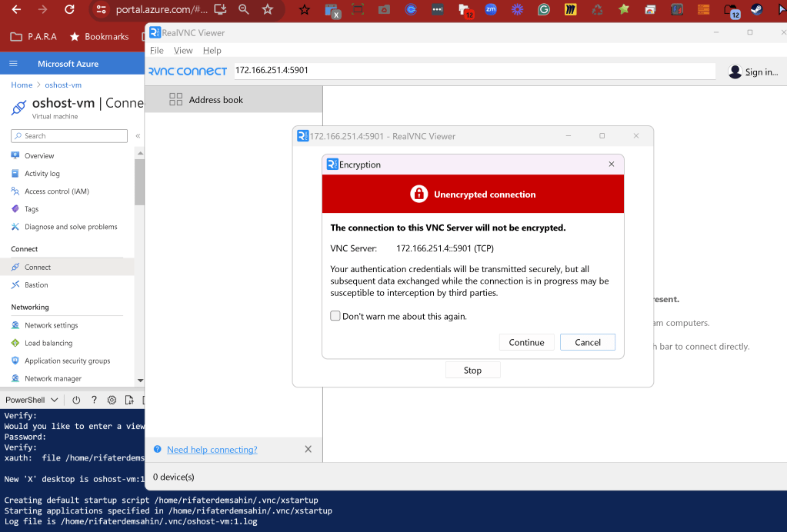Select the Address book entry
787x532 pixels.
(x=234, y=99)
